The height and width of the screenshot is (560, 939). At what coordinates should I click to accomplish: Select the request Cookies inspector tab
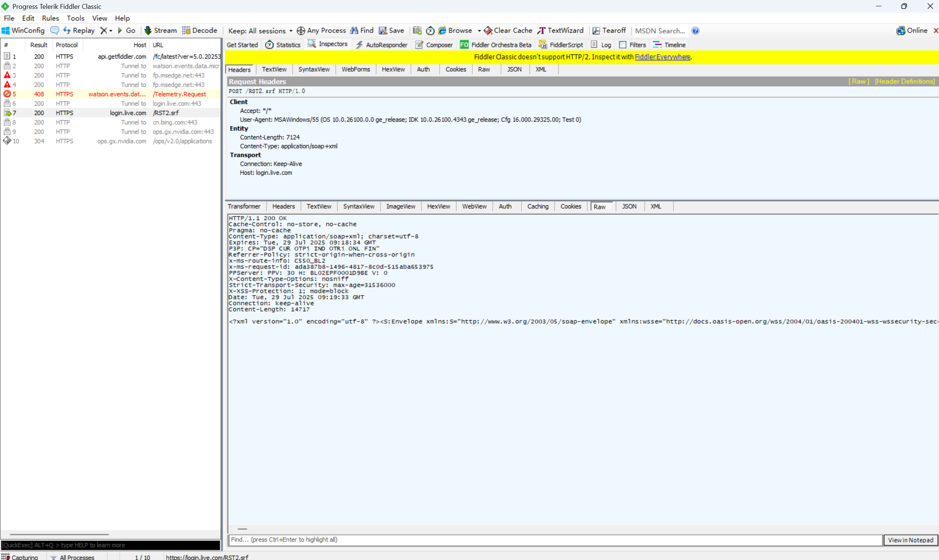455,69
